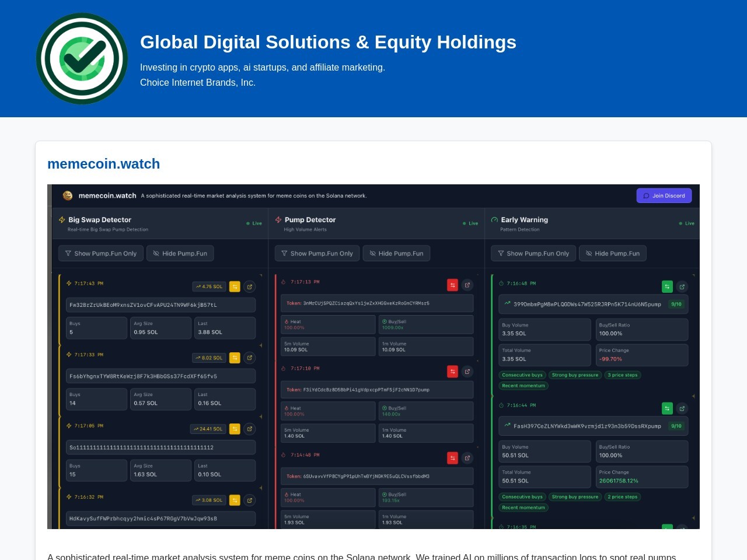Click the Global Digital Solutions & Equity Holdings title
This screenshot has width=747, height=560.
pyautogui.click(x=328, y=42)
